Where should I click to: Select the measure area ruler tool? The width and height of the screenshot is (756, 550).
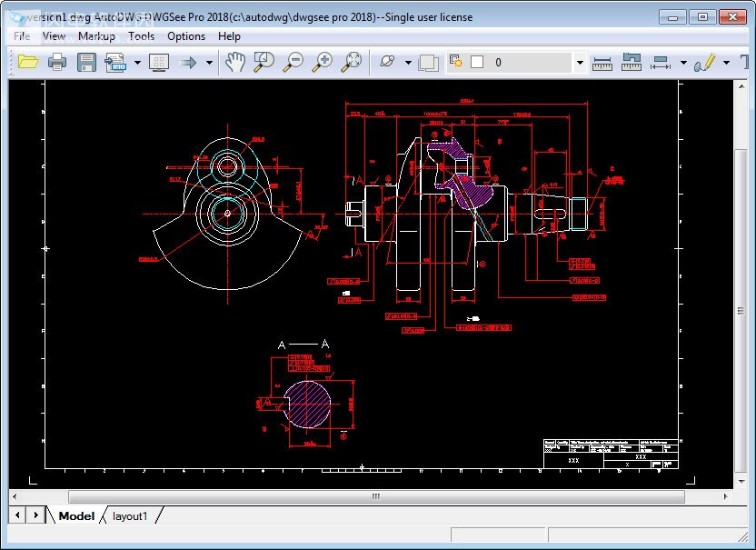coord(632,62)
